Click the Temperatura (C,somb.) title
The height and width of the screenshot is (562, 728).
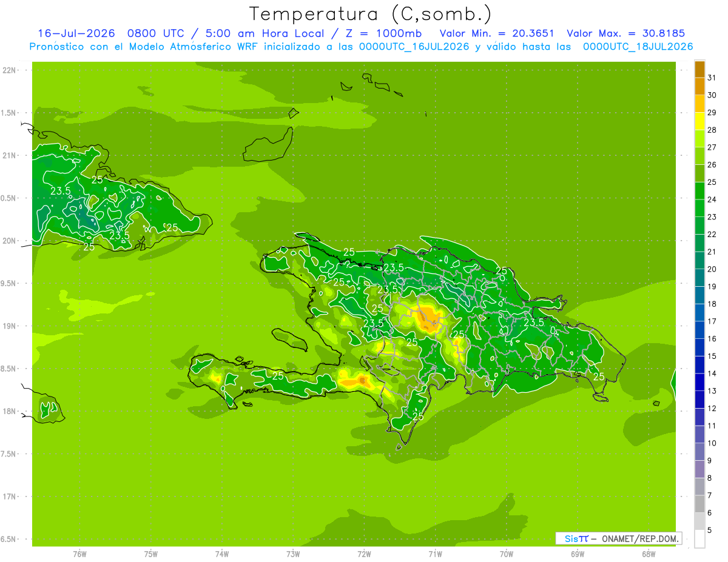371,14
